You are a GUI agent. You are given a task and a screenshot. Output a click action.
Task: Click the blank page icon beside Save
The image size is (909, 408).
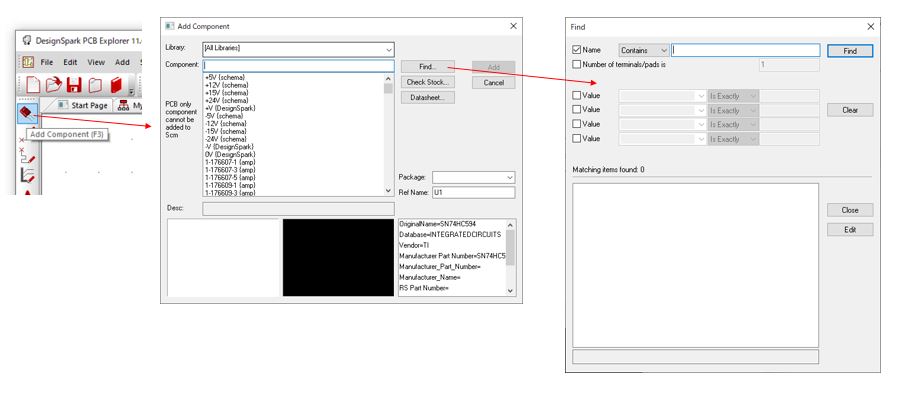pyautogui.click(x=95, y=86)
